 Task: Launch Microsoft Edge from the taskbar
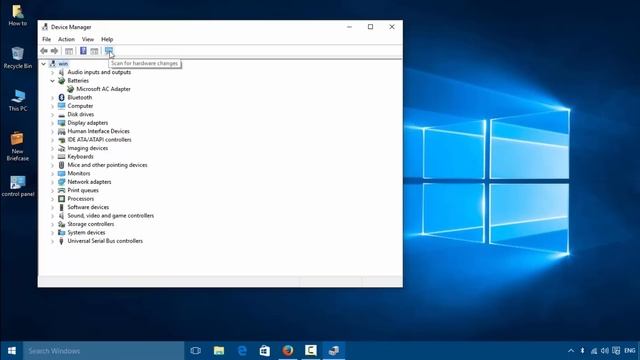pyautogui.click(x=242, y=351)
